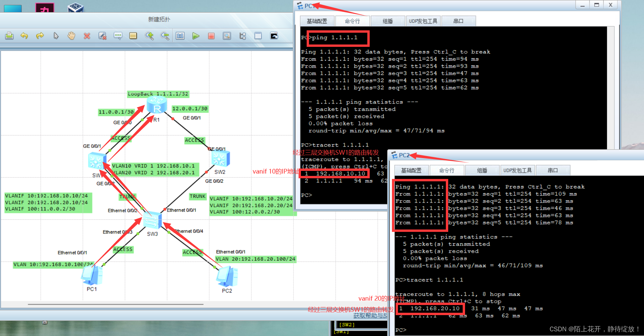
Task: Open 组播 tab in PC2 window
Action: pyautogui.click(x=482, y=170)
